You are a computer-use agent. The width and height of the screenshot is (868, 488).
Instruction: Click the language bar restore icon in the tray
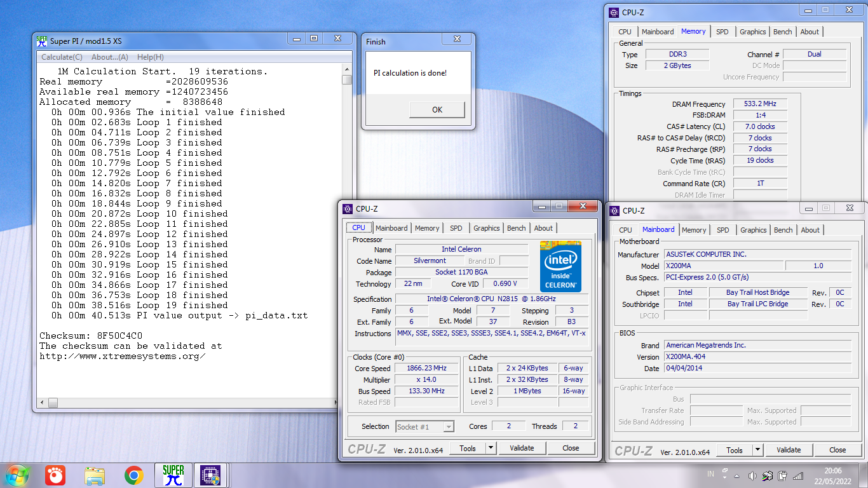pos(725,471)
